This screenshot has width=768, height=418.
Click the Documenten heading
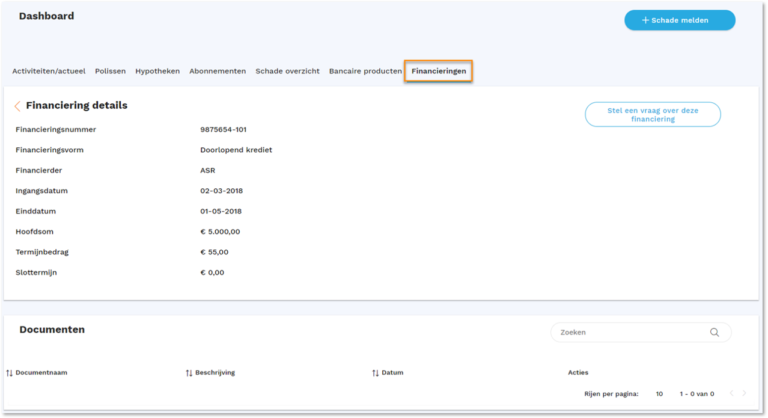point(52,329)
